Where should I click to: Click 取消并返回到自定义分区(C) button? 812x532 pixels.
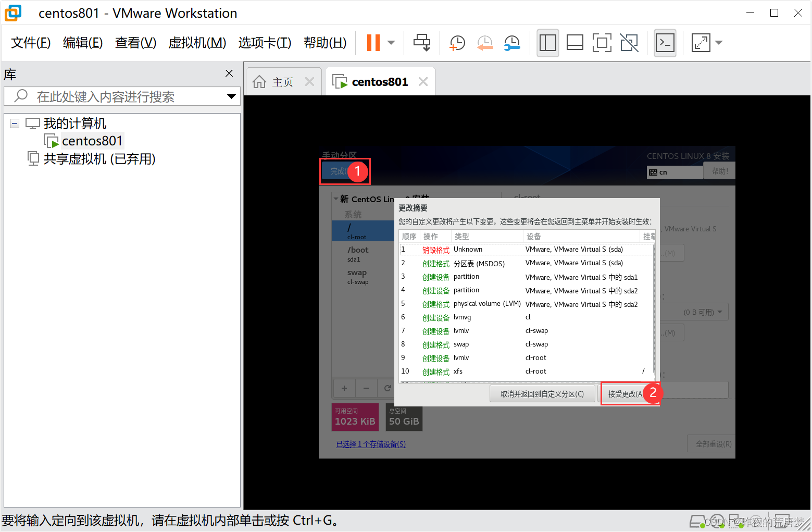[542, 394]
